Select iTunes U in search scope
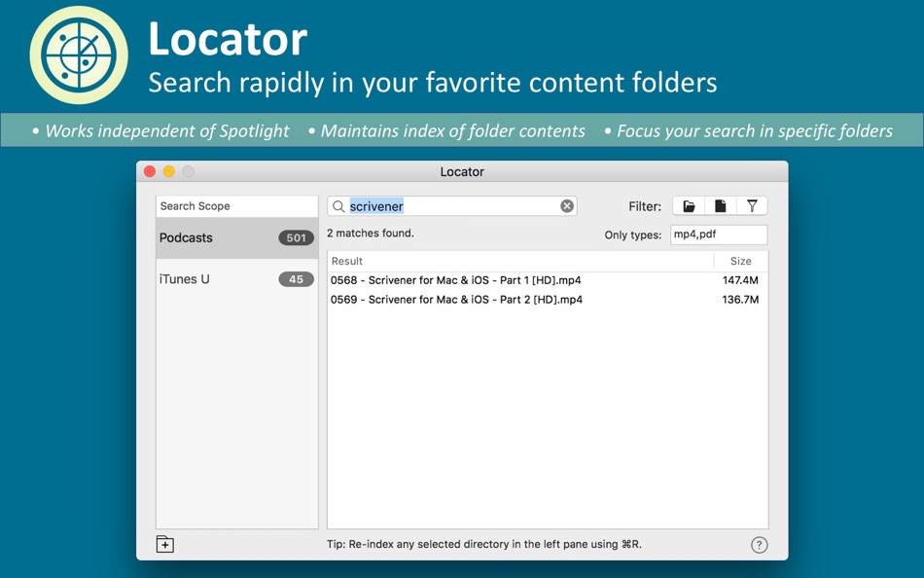Viewport: 924px width, 578px height. [237, 279]
